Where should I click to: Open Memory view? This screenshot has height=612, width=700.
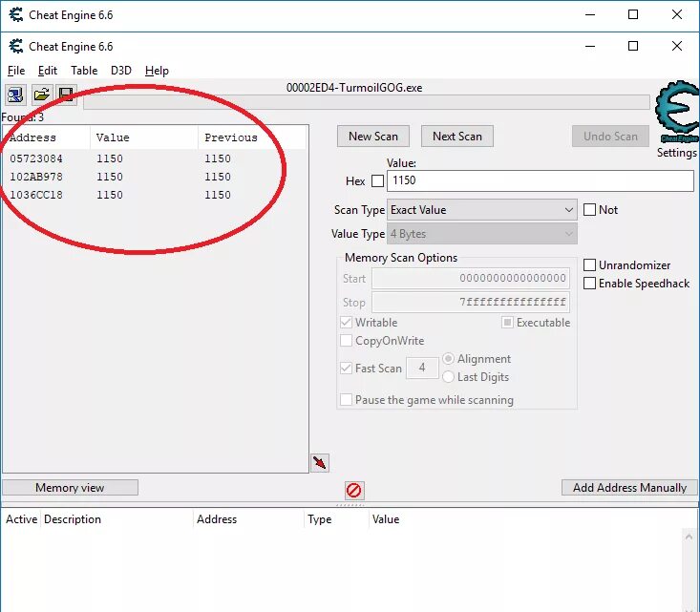click(70, 488)
